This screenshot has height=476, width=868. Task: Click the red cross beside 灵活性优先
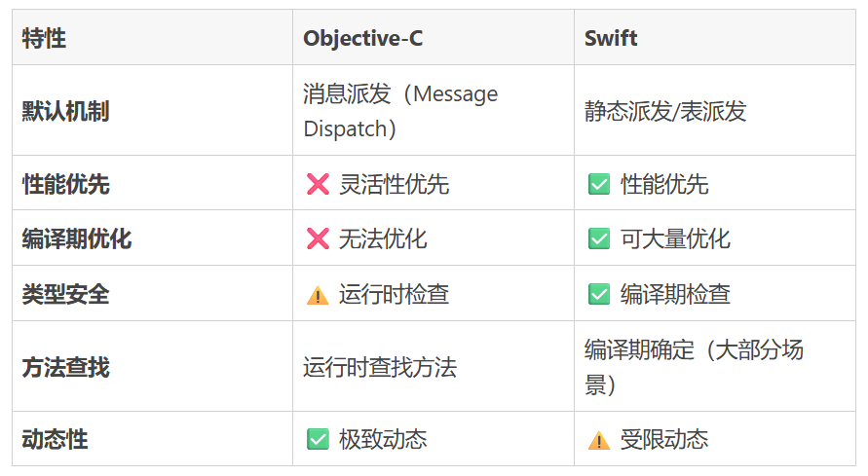[x=318, y=184]
